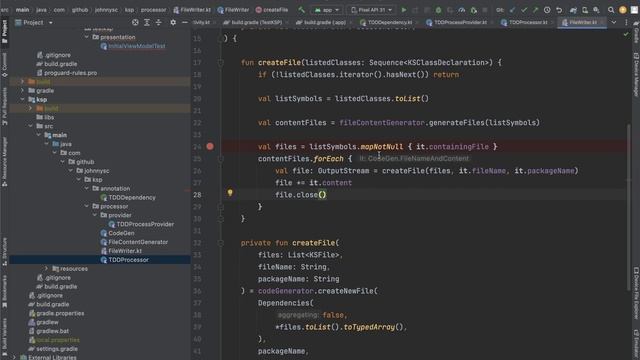The height and width of the screenshot is (360, 640).
Task: Click the createFile breadcrumb
Action: 272,10
